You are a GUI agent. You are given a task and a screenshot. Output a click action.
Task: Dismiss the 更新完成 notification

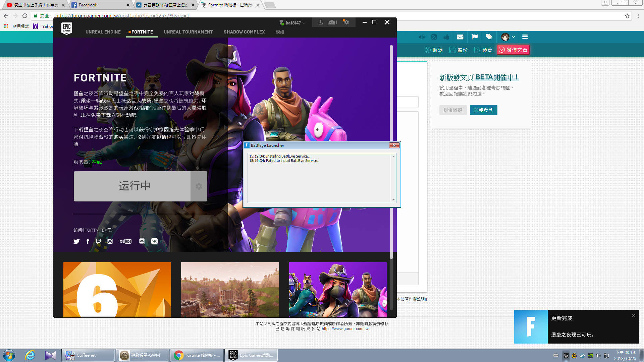click(633, 315)
